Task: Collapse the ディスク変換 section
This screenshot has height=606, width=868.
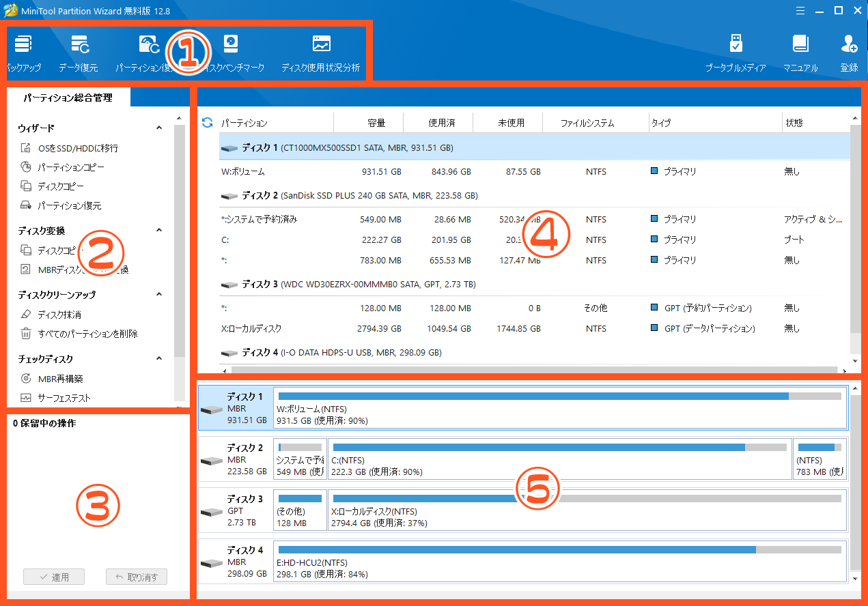Action: pos(159,231)
